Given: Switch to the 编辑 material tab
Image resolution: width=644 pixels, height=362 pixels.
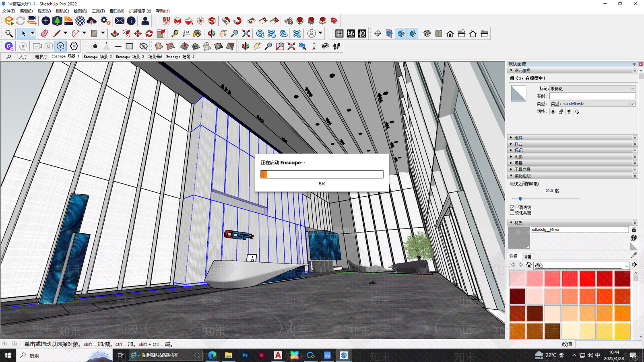Looking at the screenshot, I should tap(527, 257).
